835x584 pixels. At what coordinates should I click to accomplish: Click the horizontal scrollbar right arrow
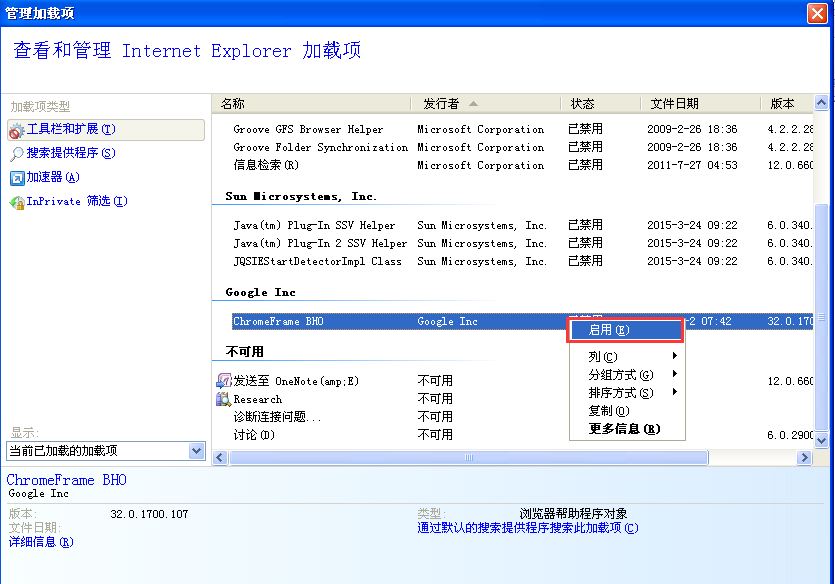pyautogui.click(x=804, y=457)
